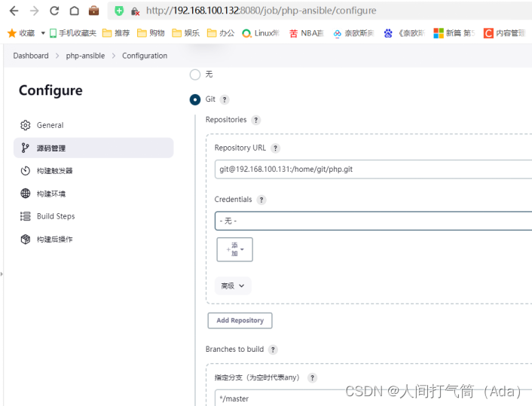This screenshot has width=532, height=406.
Task: Click the browser back arrow
Action: (14, 11)
